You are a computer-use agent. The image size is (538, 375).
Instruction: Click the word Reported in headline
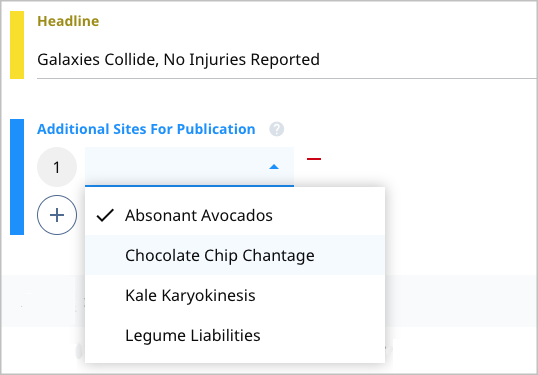pyautogui.click(x=285, y=60)
